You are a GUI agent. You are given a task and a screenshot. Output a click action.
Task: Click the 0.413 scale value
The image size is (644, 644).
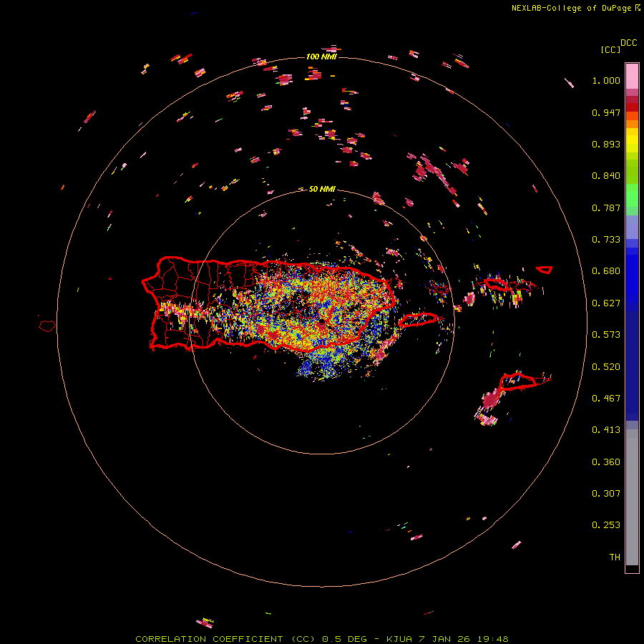pyautogui.click(x=606, y=430)
